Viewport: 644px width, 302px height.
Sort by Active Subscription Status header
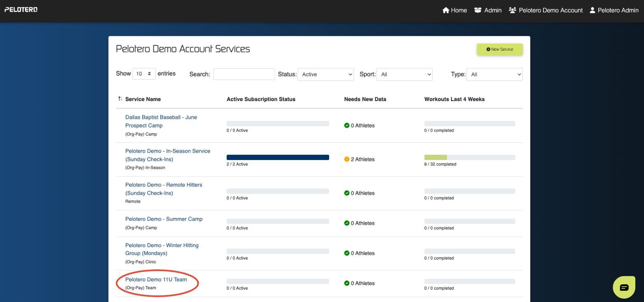tap(261, 99)
